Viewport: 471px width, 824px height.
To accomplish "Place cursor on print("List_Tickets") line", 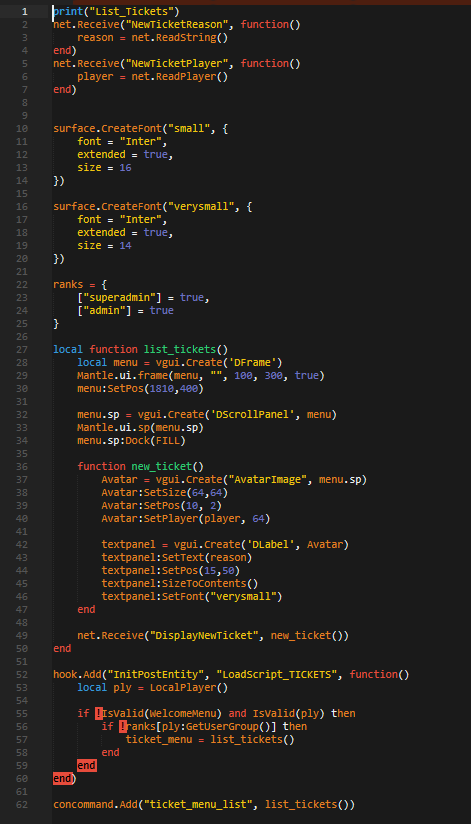I will click(116, 12).
